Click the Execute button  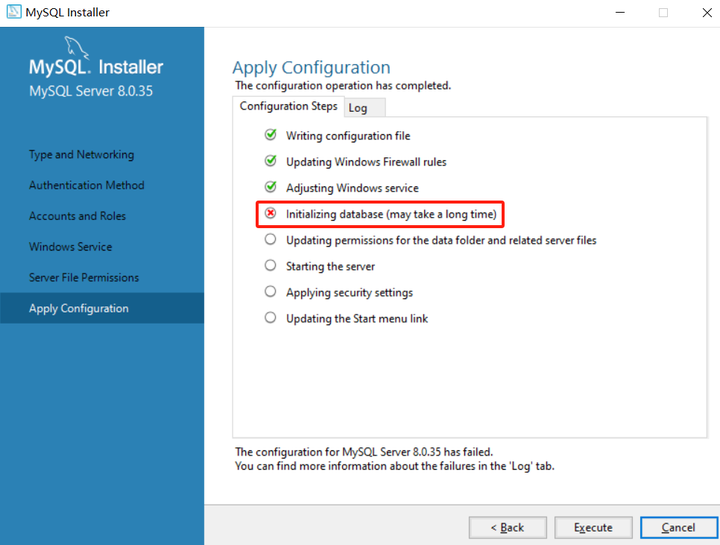tap(593, 528)
